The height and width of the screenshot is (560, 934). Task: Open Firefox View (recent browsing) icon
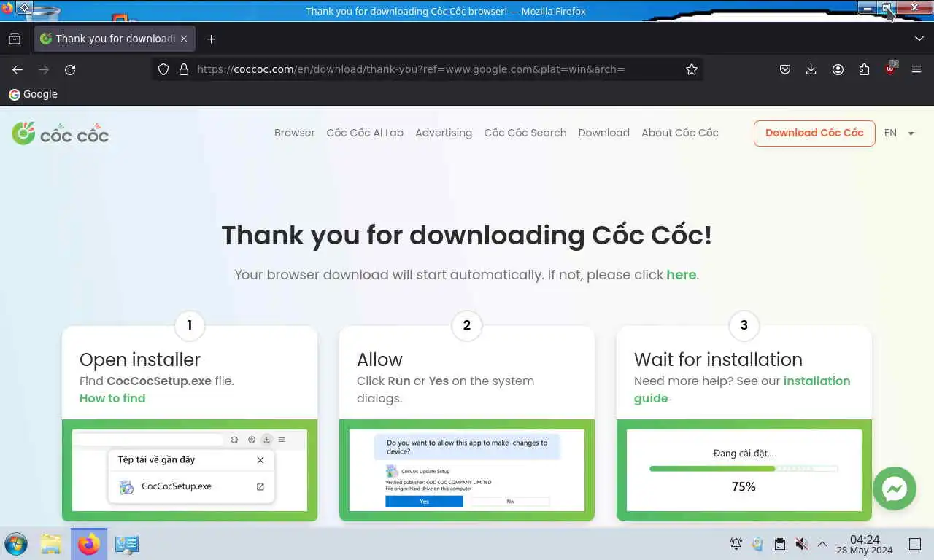click(15, 39)
